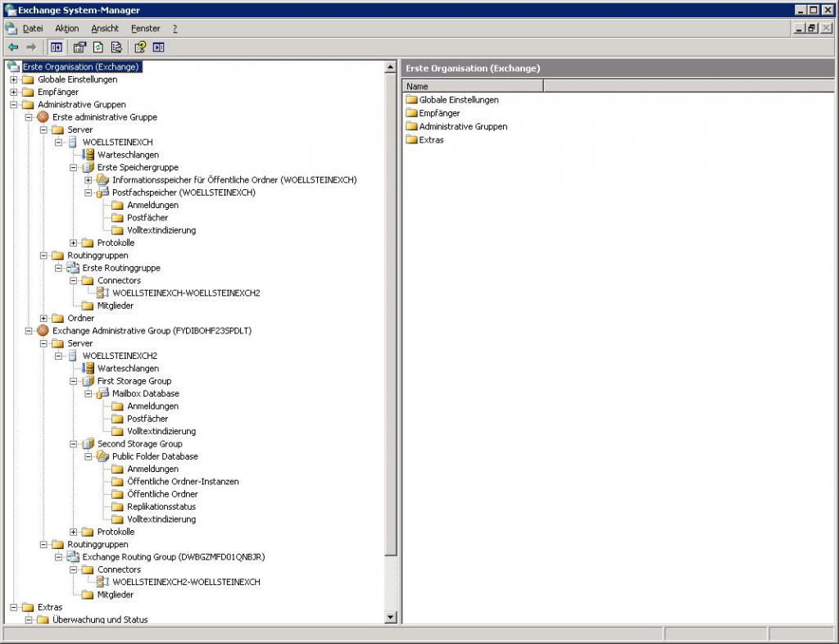Collapse the Extras tree node
This screenshot has width=839, height=644.
click(x=14, y=608)
